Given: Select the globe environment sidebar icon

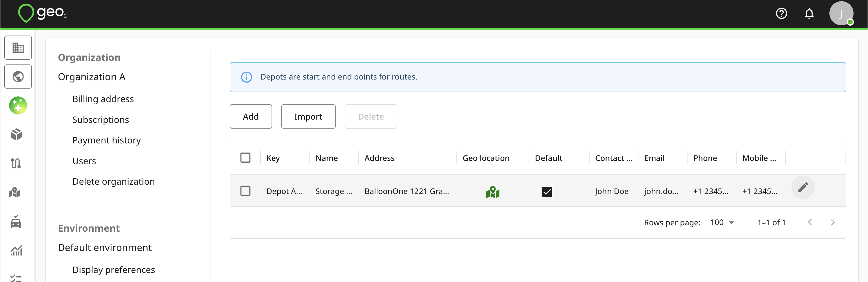Looking at the screenshot, I should pyautogui.click(x=18, y=77).
